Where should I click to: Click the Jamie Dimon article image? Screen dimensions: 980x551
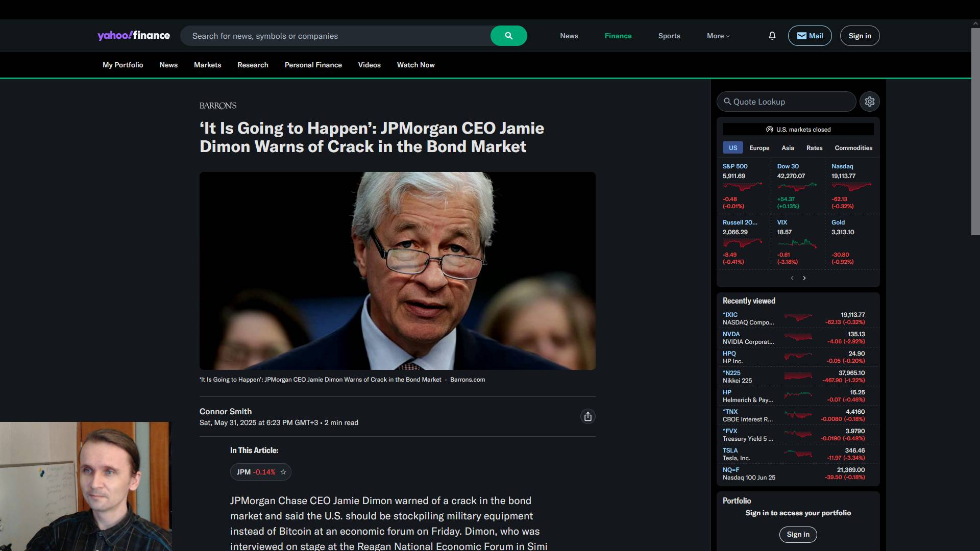(397, 270)
